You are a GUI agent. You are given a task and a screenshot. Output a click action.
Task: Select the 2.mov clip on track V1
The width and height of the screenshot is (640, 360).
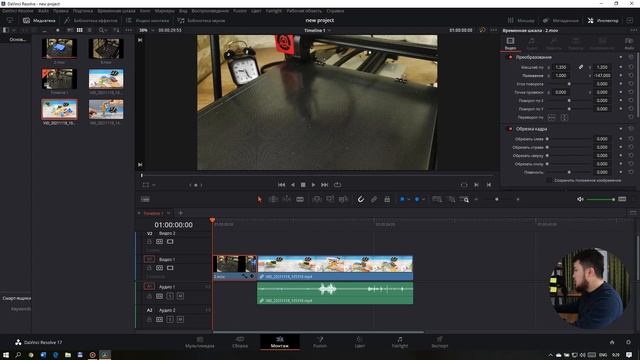coord(235,268)
